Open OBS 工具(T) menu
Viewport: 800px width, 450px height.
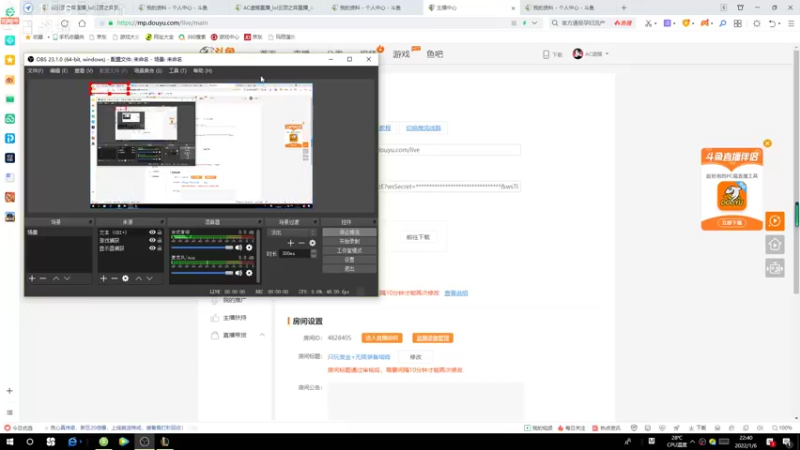coord(178,71)
